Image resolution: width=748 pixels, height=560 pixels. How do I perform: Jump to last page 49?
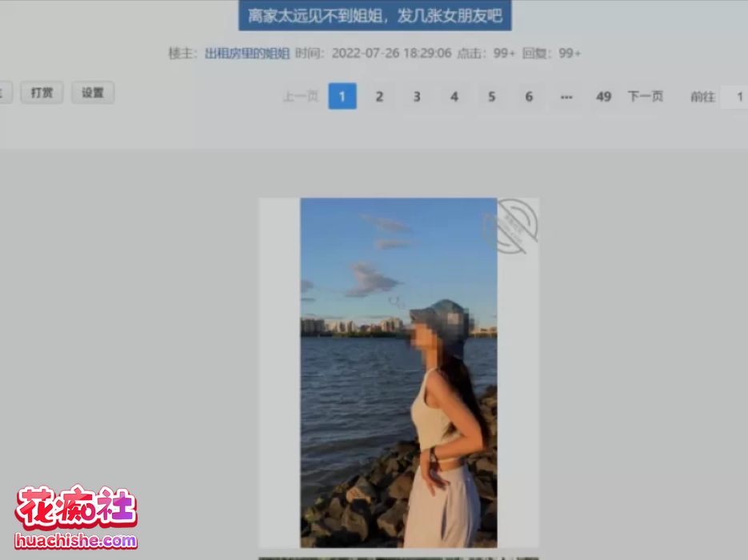point(603,96)
